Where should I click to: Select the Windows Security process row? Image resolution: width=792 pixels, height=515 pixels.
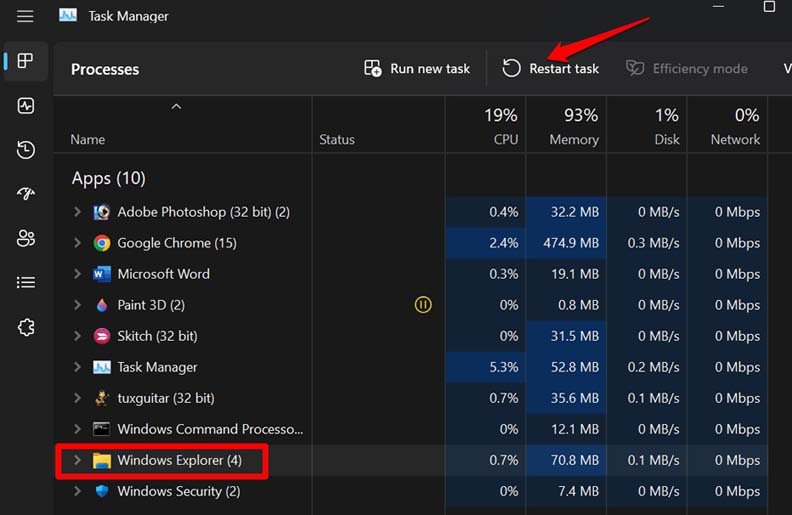click(178, 491)
